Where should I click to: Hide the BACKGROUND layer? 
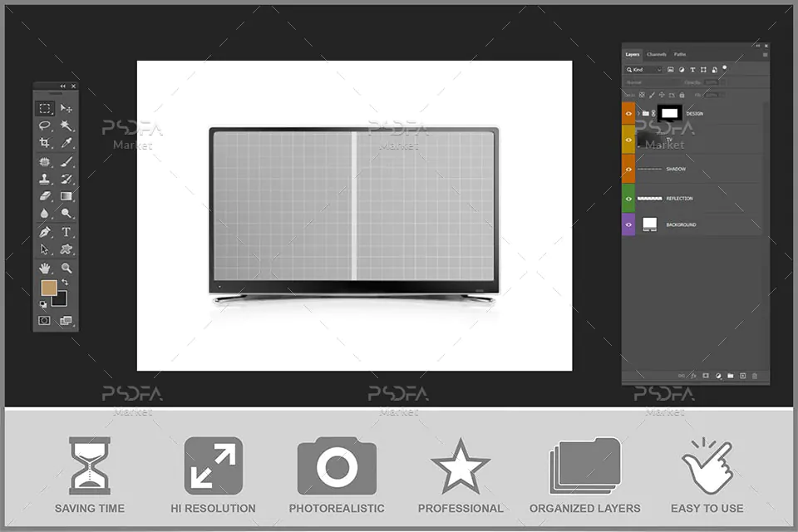pos(628,224)
